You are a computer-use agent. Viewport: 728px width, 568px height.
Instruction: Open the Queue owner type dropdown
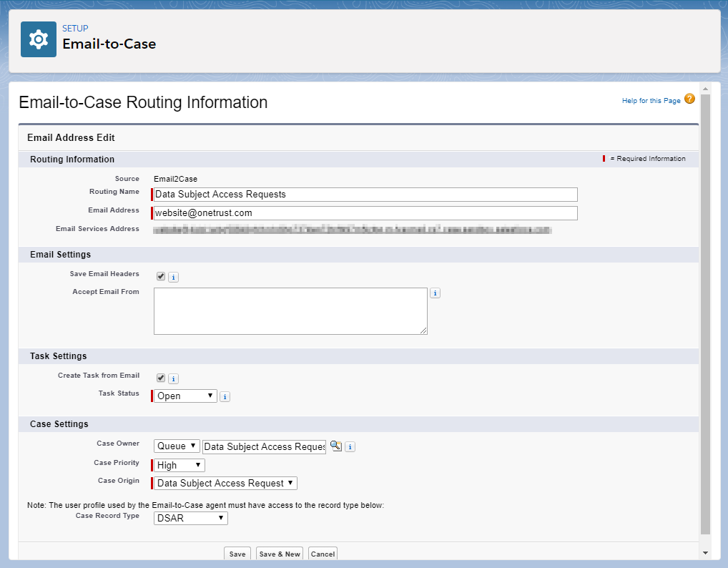[176, 446]
